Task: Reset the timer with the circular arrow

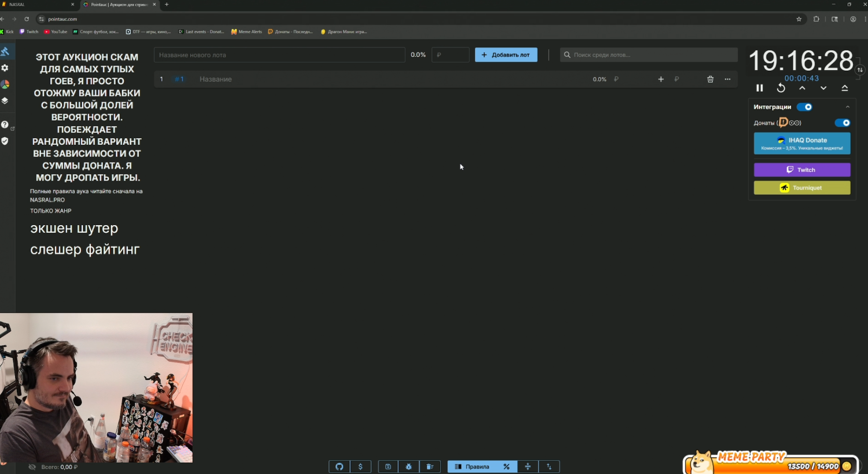Action: coord(781,88)
